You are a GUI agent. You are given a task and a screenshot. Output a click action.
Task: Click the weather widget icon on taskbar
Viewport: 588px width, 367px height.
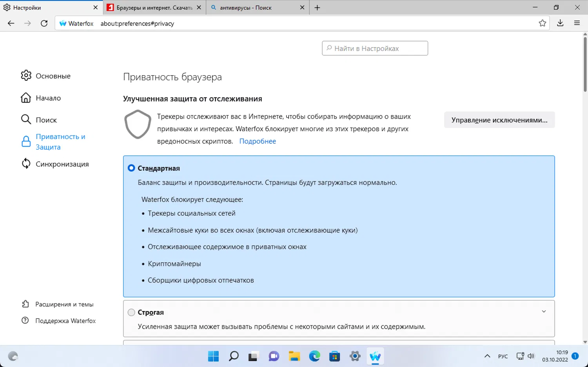pyautogui.click(x=13, y=356)
